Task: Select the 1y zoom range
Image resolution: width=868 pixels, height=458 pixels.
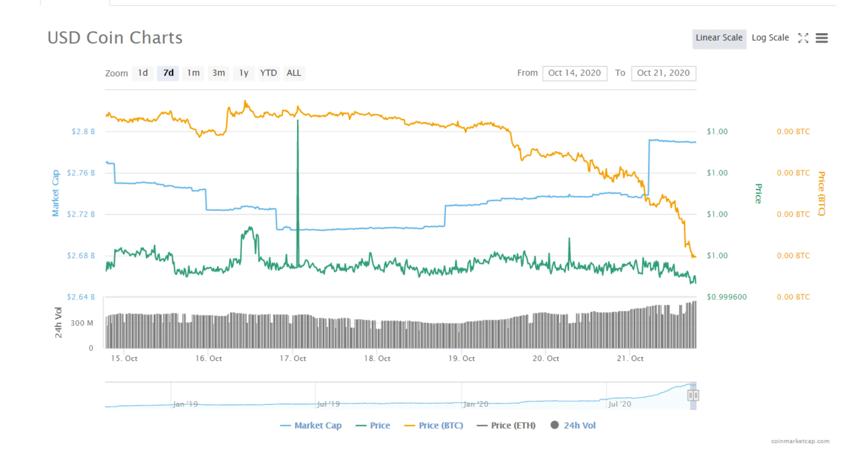Action: pyautogui.click(x=244, y=73)
